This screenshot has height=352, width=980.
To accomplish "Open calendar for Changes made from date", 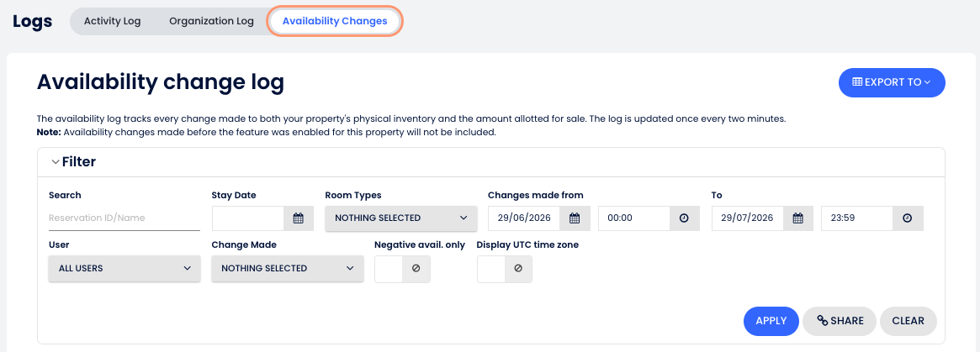I will [575, 218].
